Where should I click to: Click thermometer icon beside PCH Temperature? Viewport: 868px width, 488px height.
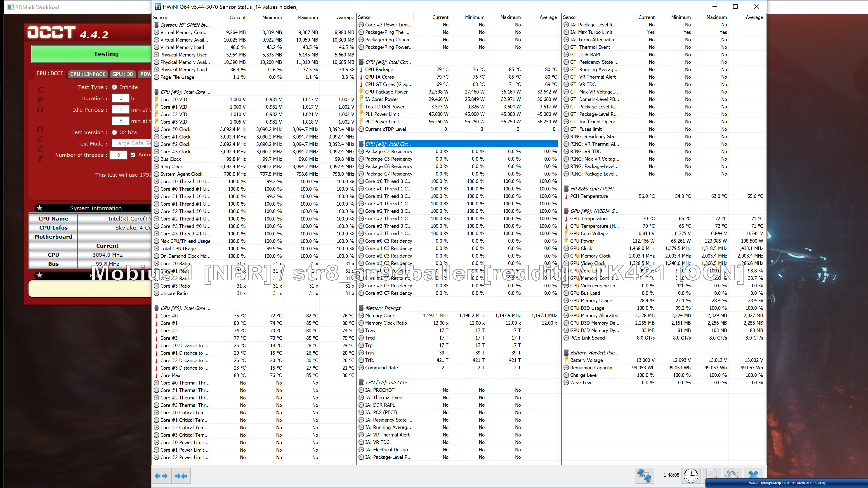tap(566, 196)
